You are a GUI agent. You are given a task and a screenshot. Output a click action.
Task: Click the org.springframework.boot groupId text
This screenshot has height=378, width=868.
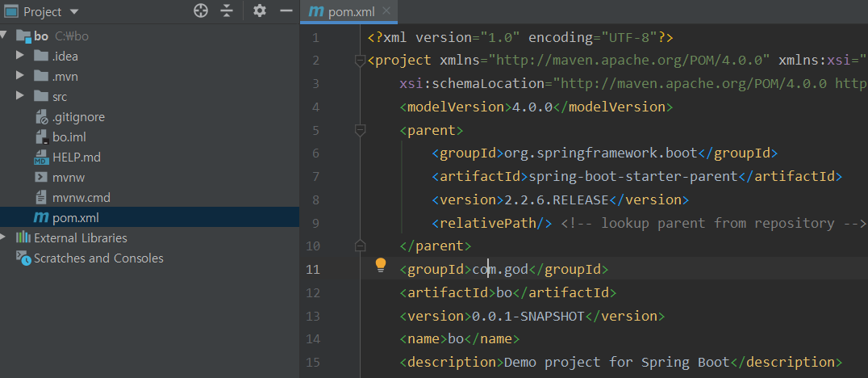coord(601,153)
